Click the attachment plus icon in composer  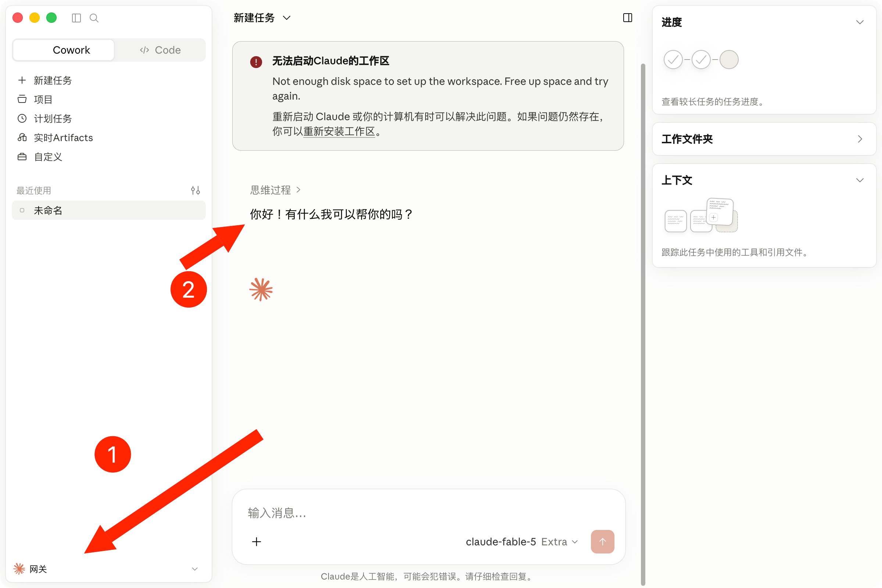(257, 541)
